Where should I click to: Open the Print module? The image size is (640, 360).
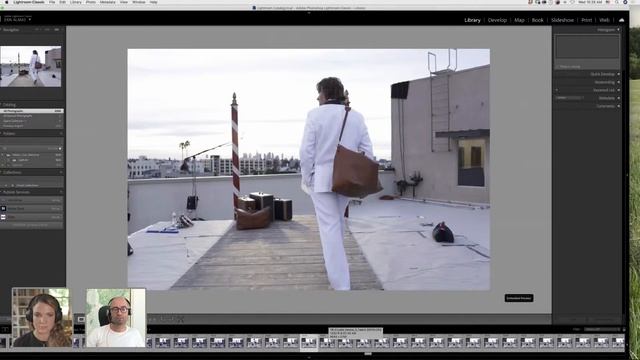coord(587,20)
